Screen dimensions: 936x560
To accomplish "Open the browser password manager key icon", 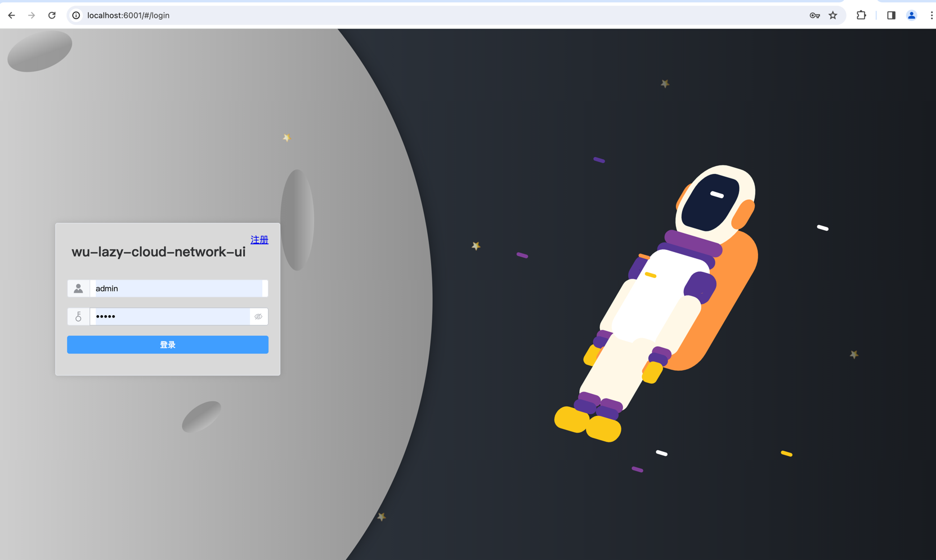I will click(814, 15).
